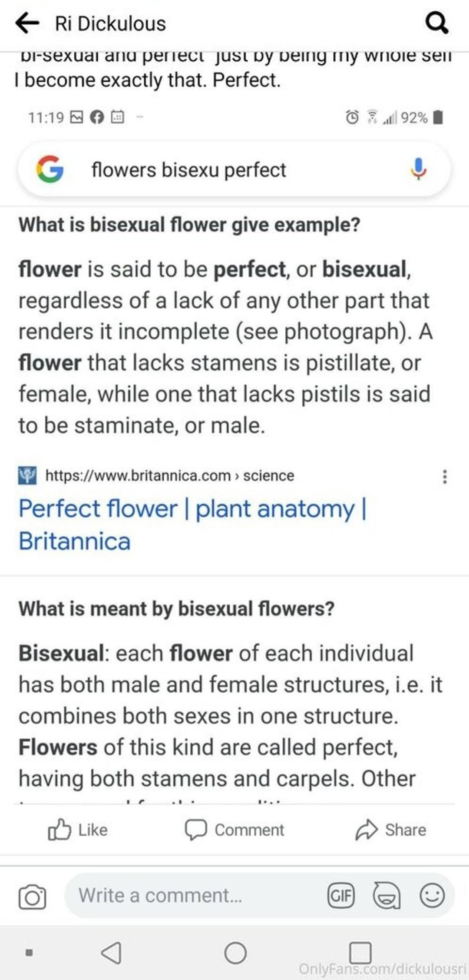
Task: Tap the Google voice search microphone
Action: 418,169
